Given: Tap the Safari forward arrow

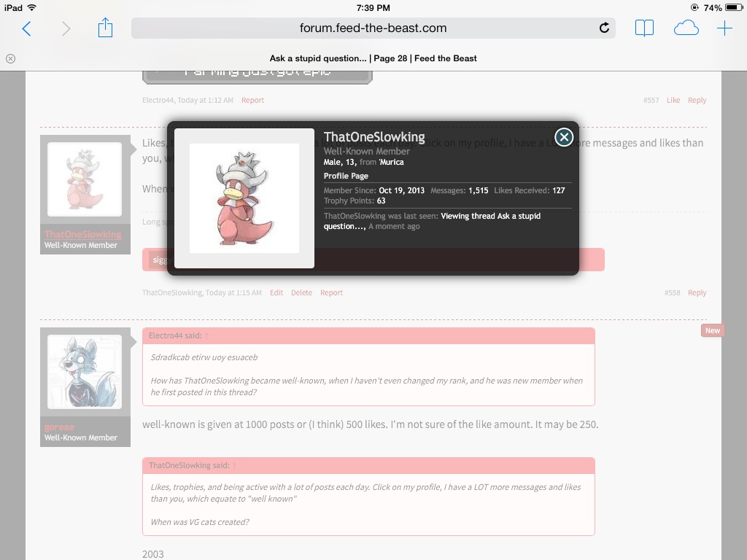Looking at the screenshot, I should (x=66, y=28).
